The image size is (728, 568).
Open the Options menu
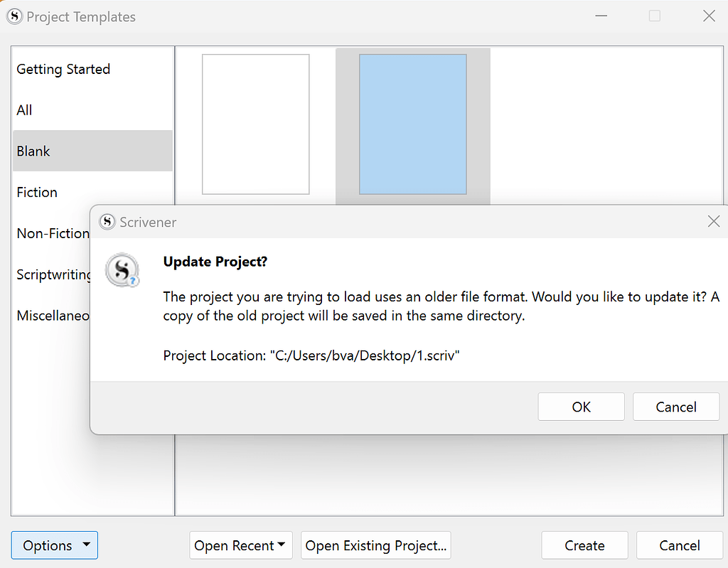(48, 545)
